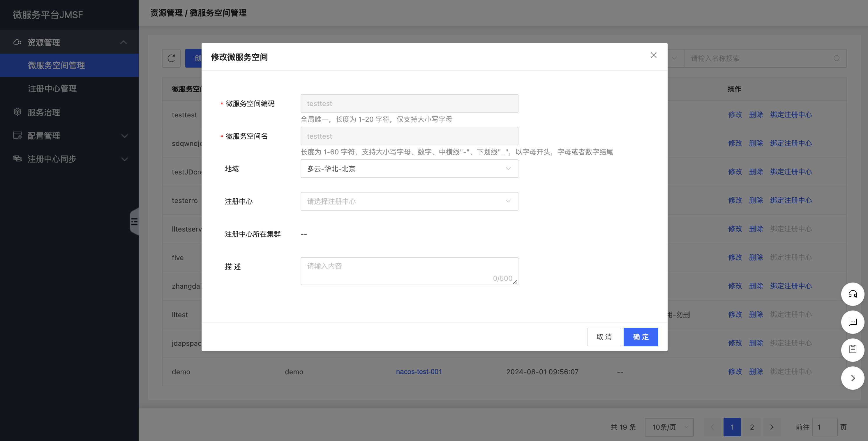Click the sidebar collapse handle

coord(134,221)
